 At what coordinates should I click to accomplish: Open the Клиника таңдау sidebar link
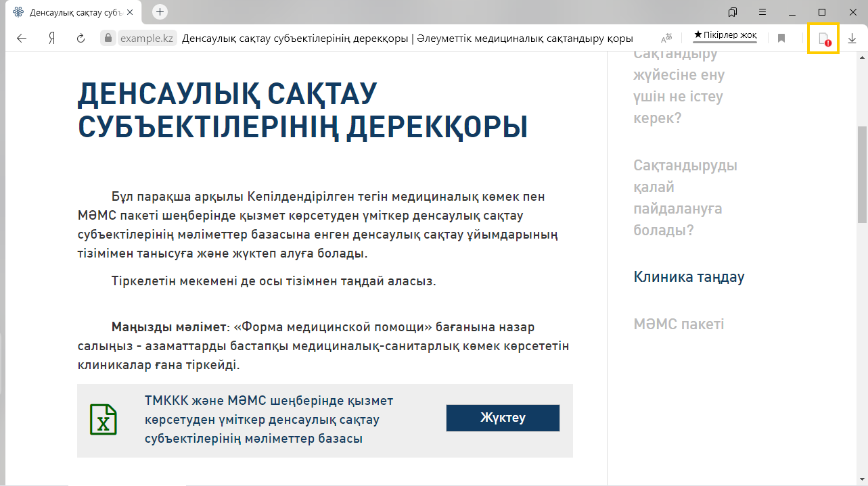689,277
